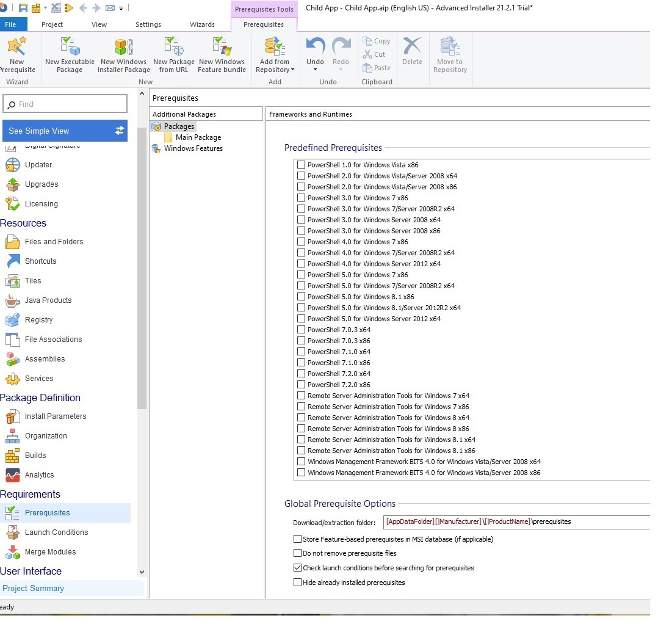Open the build-type dropdown beside the grid icon
Screen dimensions: 672x632
click(x=45, y=8)
